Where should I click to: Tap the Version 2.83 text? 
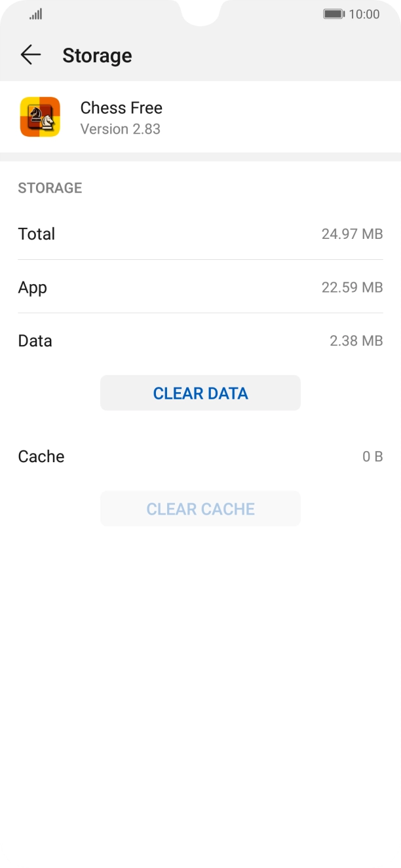point(120,129)
